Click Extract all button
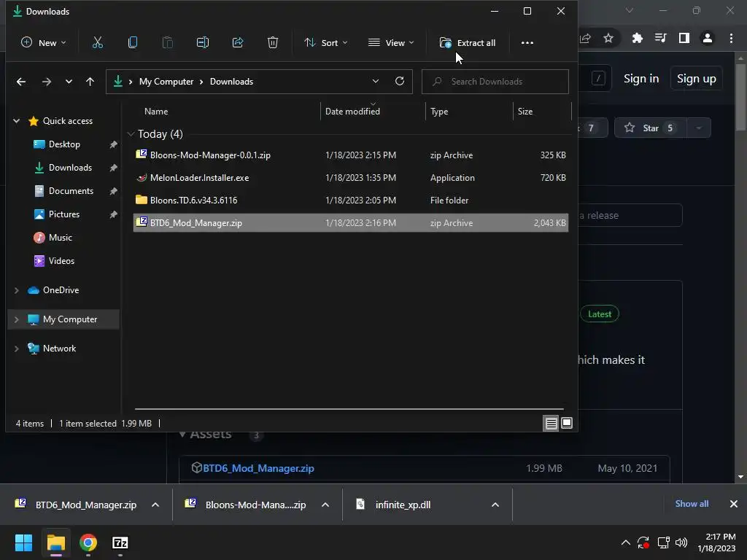The height and width of the screenshot is (560, 747). [x=468, y=43]
